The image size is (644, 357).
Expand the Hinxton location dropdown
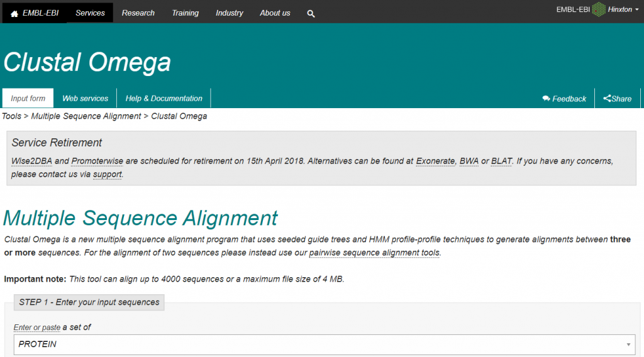623,9
